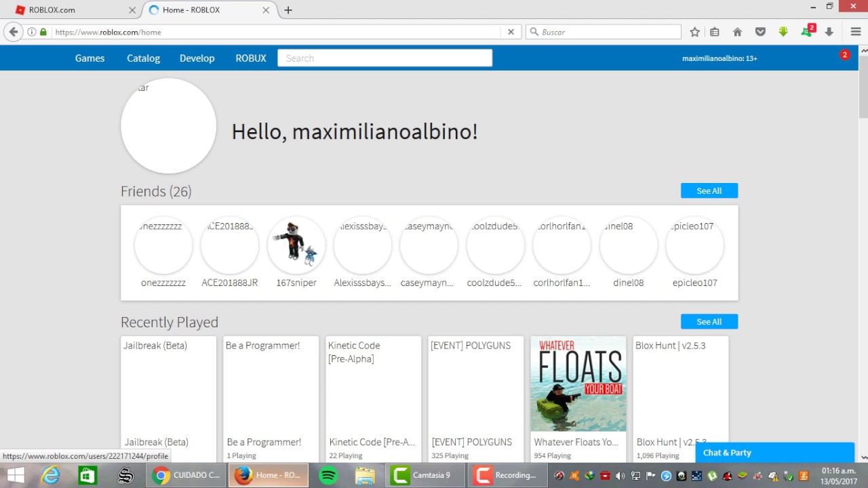Close the Home - ROBLOX tab

click(266, 10)
